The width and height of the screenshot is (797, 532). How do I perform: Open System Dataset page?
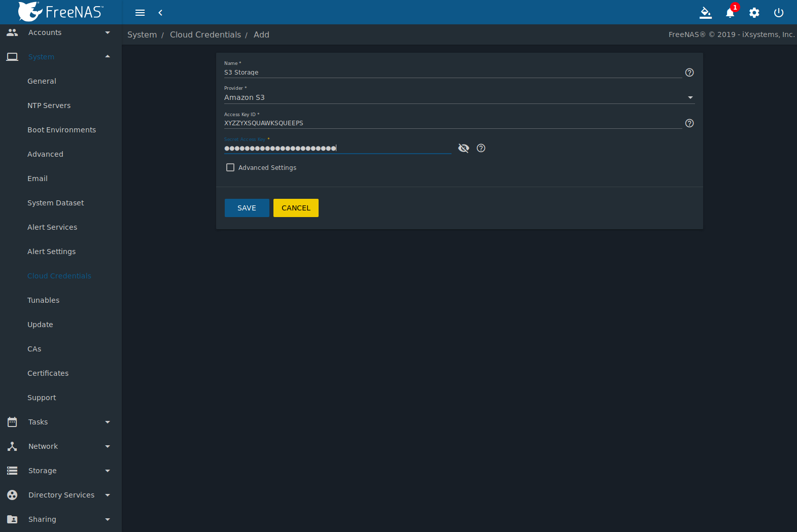[56, 203]
